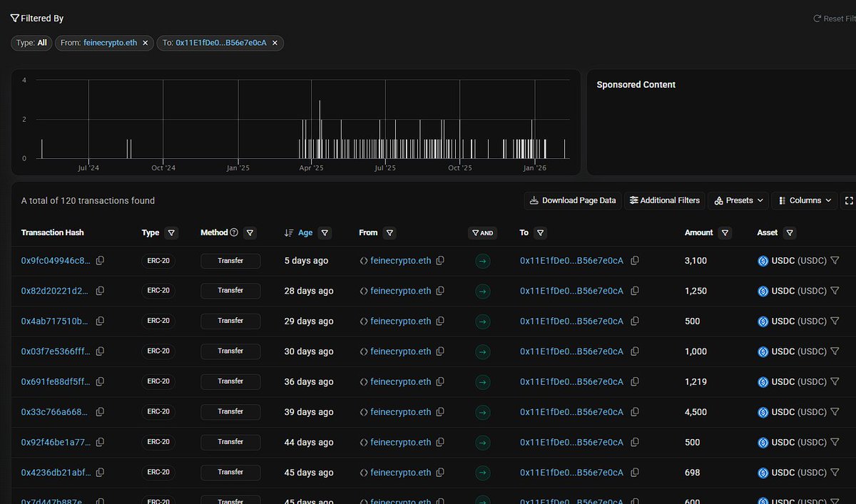This screenshot has height=504, width=856.
Task: Copy From address in 28 days ago row
Action: tap(440, 291)
